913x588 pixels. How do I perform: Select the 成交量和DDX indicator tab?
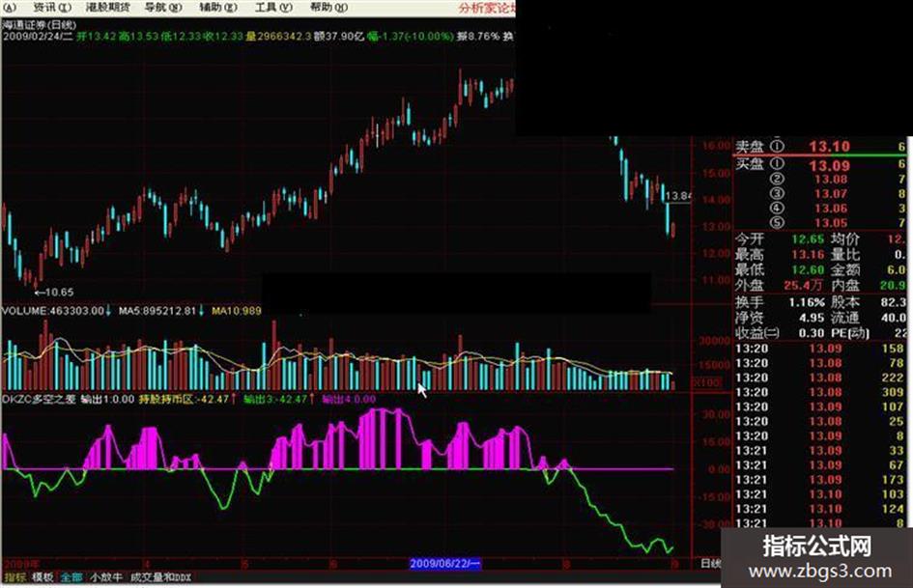tap(160, 577)
